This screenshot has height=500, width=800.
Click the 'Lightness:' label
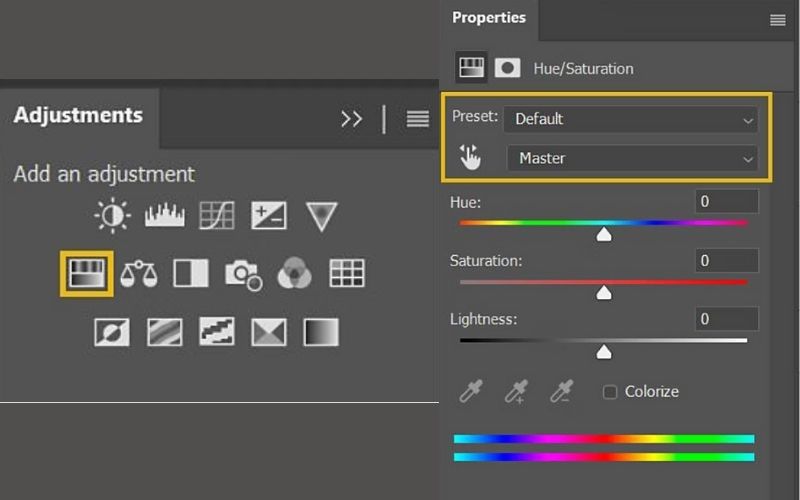point(483,319)
